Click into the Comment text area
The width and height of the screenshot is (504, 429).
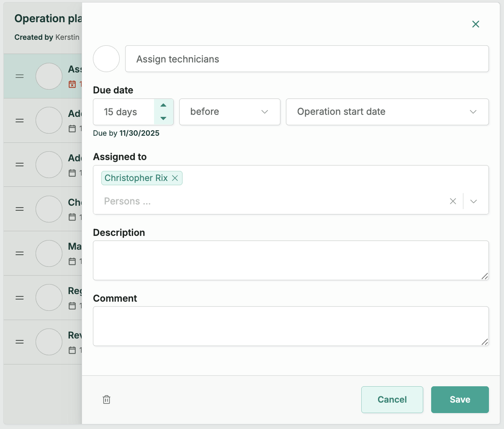[x=291, y=326]
